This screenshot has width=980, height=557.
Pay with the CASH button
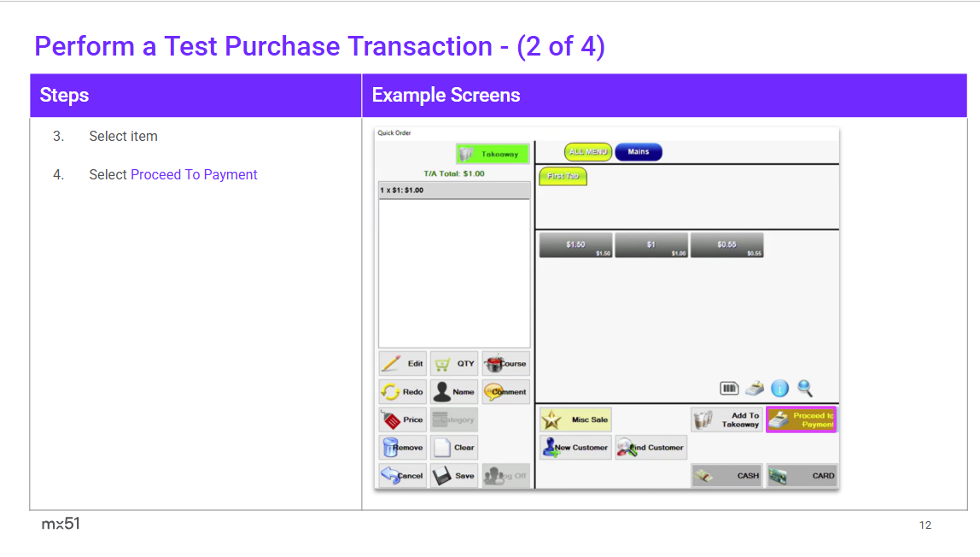[726, 476]
